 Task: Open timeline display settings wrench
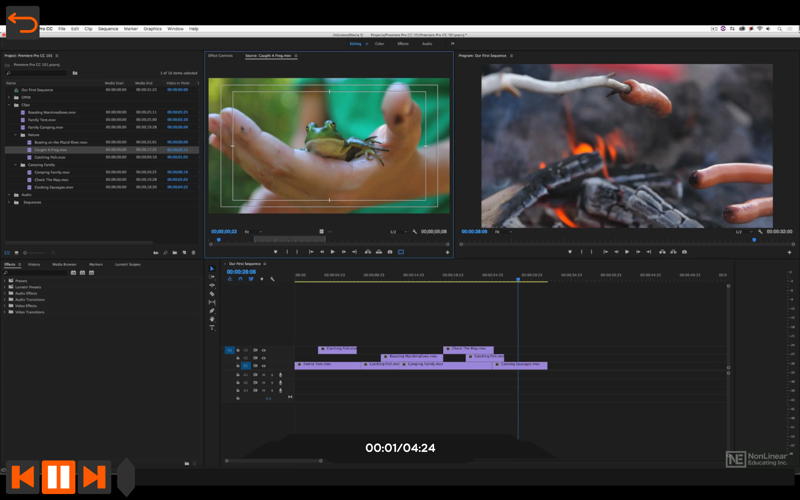point(272,279)
